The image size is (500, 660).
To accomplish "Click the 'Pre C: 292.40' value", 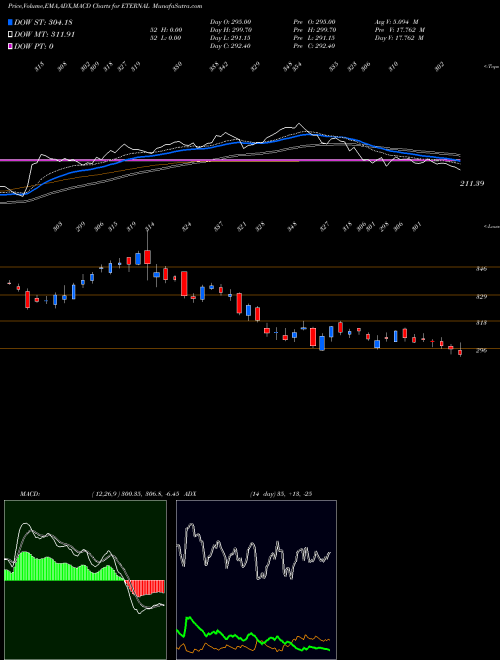I will pos(314,46).
